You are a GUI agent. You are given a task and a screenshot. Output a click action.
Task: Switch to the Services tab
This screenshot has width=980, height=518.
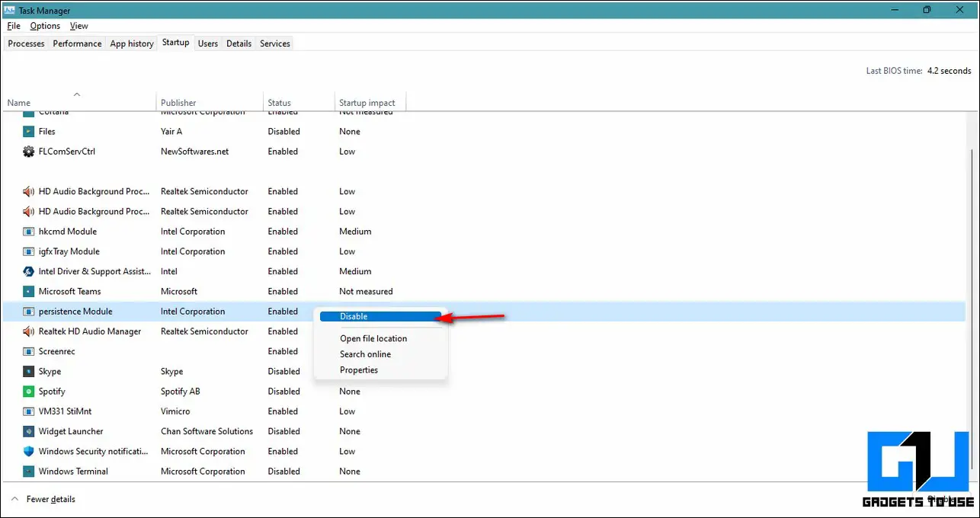tap(275, 43)
